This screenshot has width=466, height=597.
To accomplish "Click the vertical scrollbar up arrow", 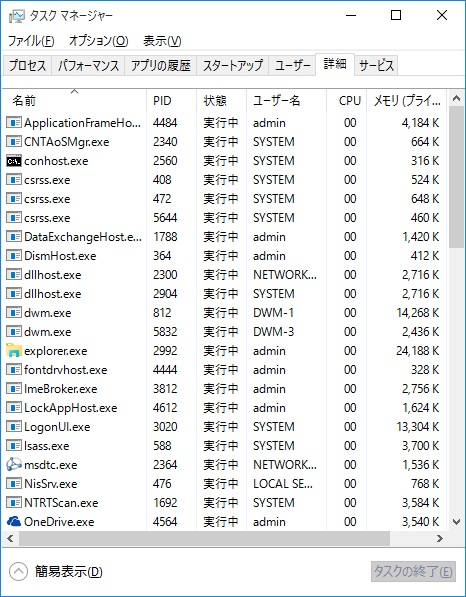I will pos(456,99).
